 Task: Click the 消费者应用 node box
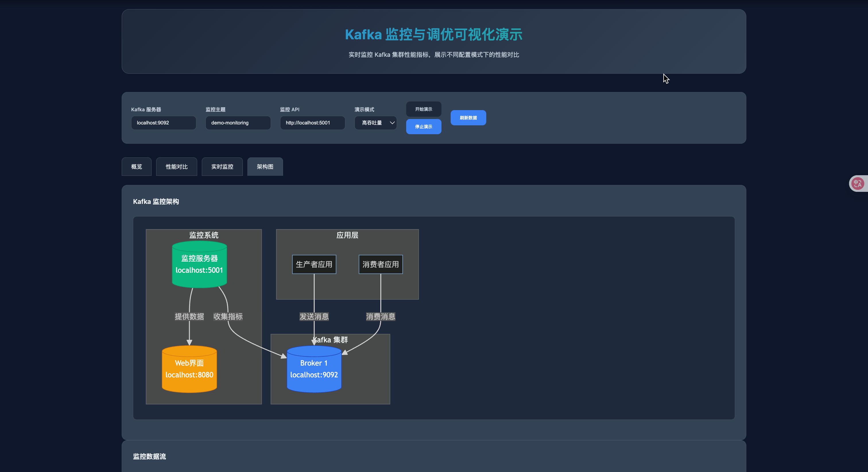[381, 264]
